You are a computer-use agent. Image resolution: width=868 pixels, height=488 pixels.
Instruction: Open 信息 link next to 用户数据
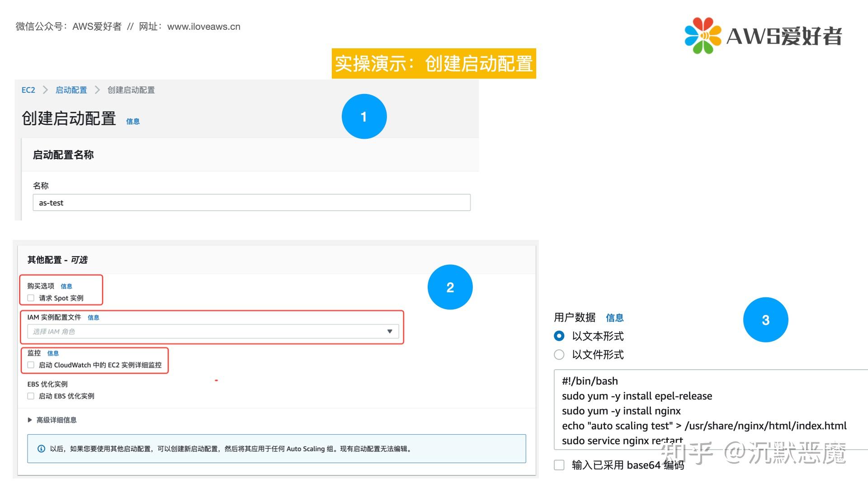tap(614, 318)
